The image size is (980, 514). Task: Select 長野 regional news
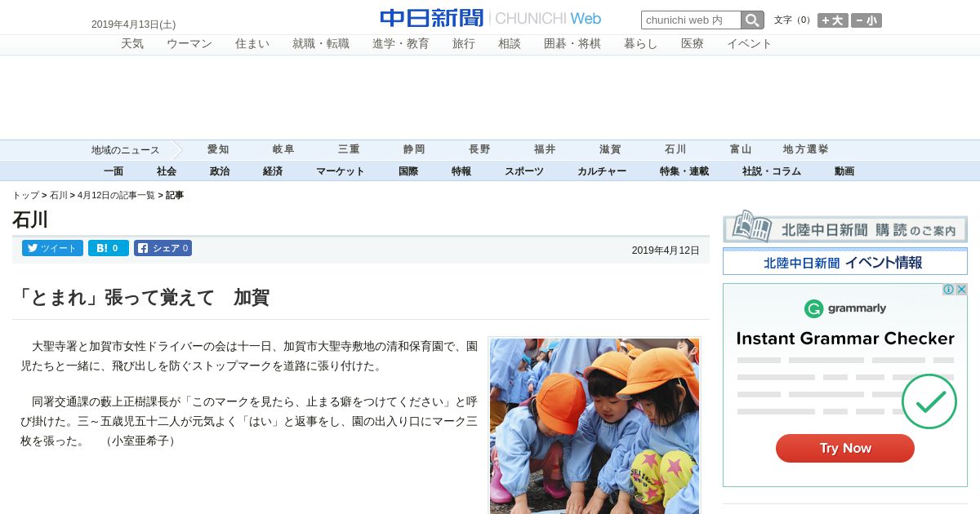coord(479,150)
